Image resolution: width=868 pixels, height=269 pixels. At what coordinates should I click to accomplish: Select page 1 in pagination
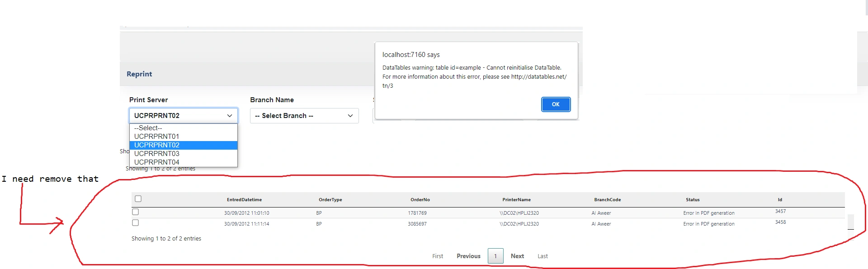[495, 256]
